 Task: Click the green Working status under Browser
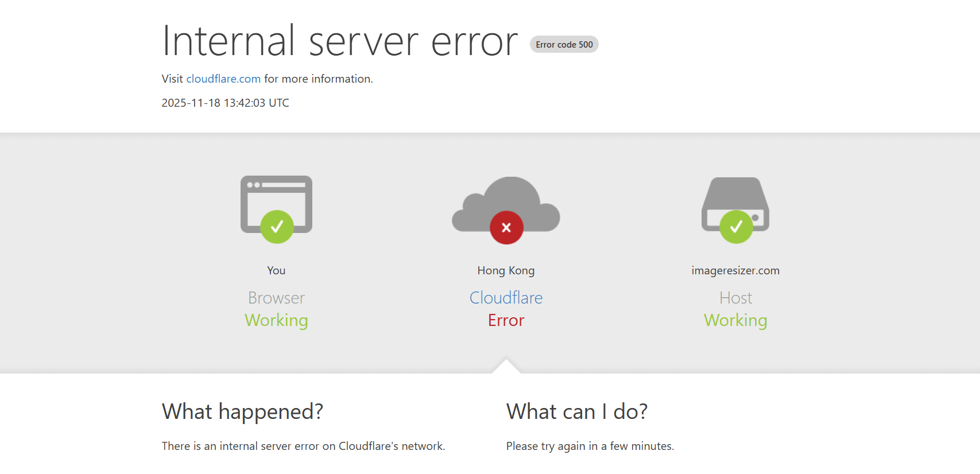click(276, 320)
